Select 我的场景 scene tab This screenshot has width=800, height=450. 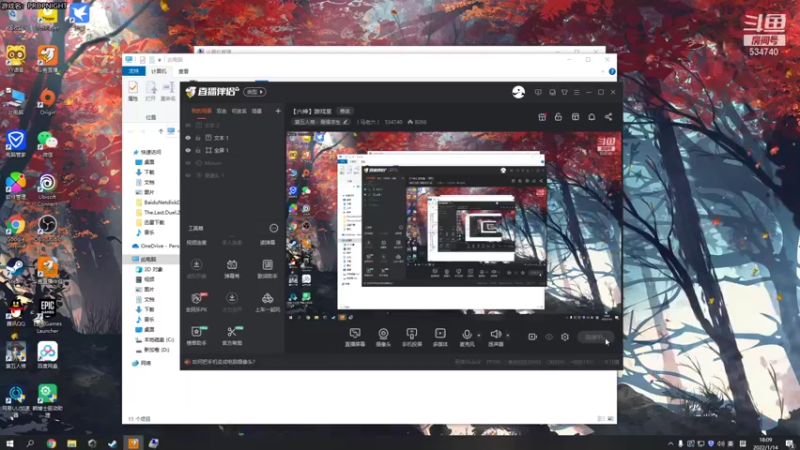(201, 111)
